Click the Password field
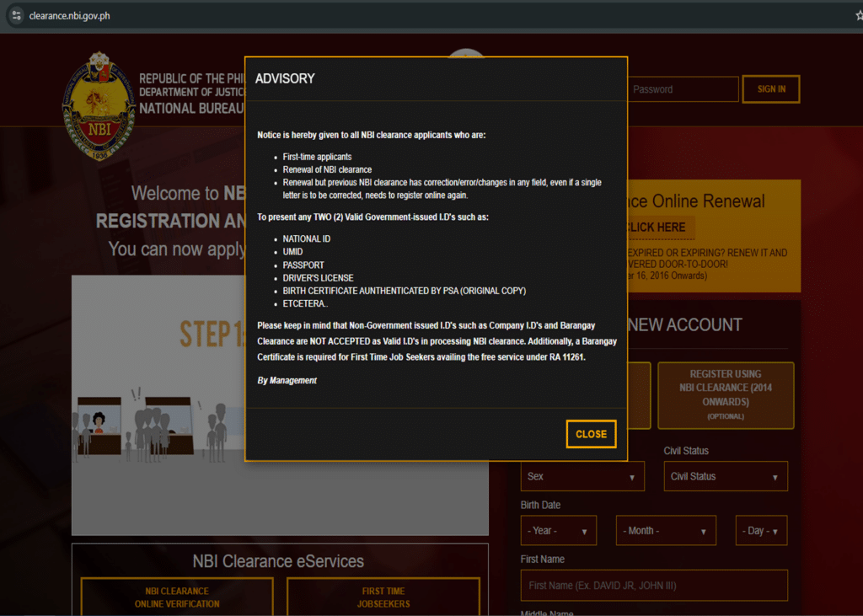 click(683, 89)
